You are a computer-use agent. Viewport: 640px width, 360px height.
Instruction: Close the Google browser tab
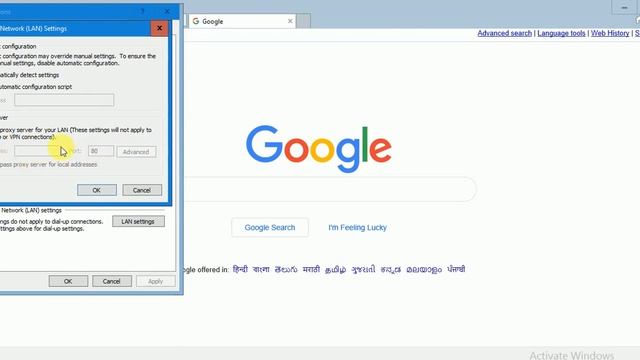point(290,21)
